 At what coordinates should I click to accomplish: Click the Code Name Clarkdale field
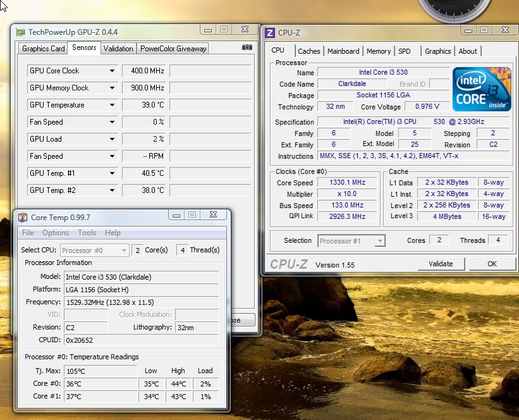tap(352, 83)
